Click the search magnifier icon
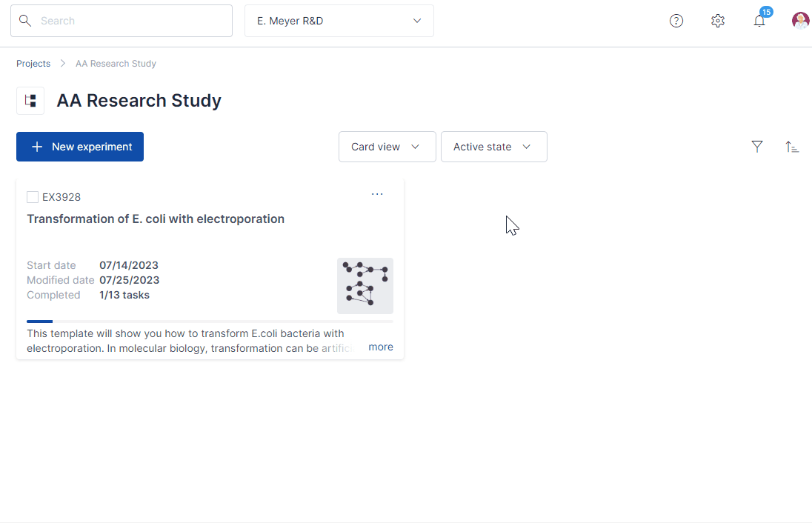This screenshot has width=812, height=523. [25, 21]
